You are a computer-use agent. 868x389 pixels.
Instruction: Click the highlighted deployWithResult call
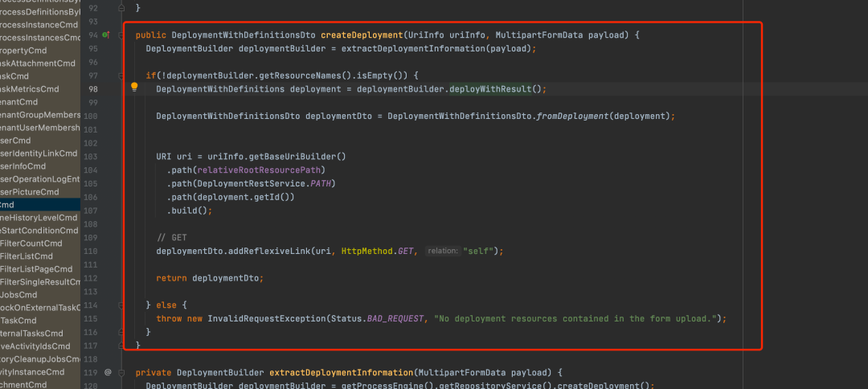click(490, 89)
